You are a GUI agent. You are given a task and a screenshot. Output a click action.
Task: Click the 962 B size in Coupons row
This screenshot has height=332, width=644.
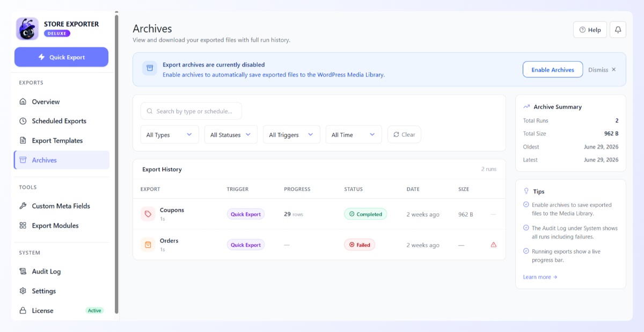coord(466,215)
